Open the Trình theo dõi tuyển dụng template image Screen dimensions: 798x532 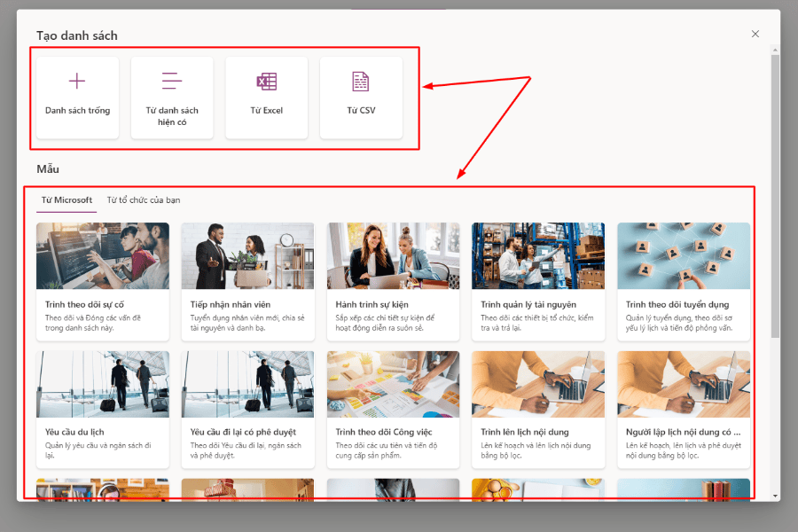[x=684, y=255]
